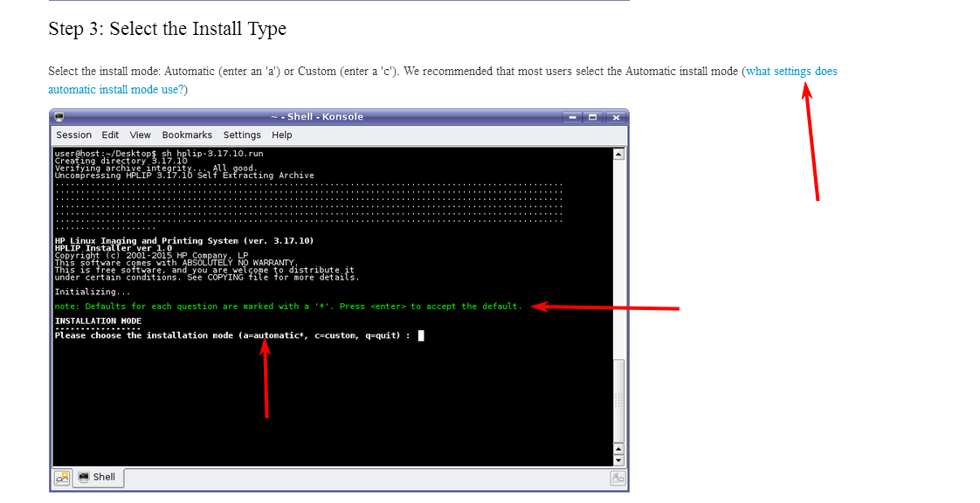Click the scroll-up arrow at top of terminal scrollbar
The width and height of the screenshot is (980, 503).
[618, 154]
